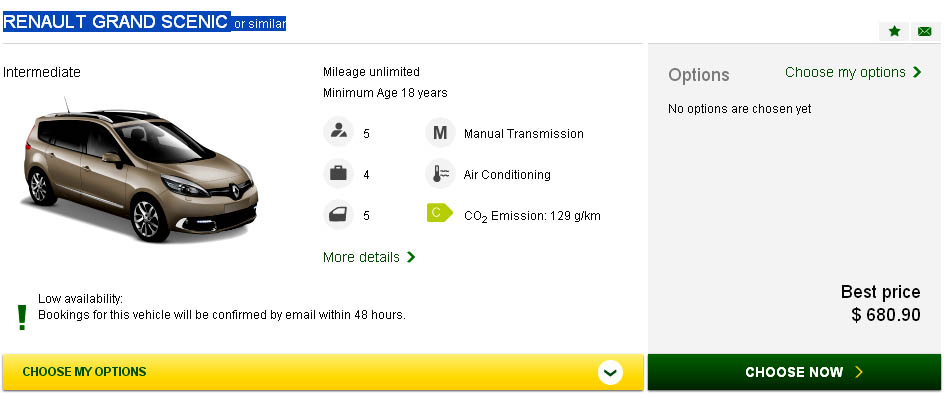Click the Renault Grand Scenic title
Screen dimensions: 944x394
(116, 22)
